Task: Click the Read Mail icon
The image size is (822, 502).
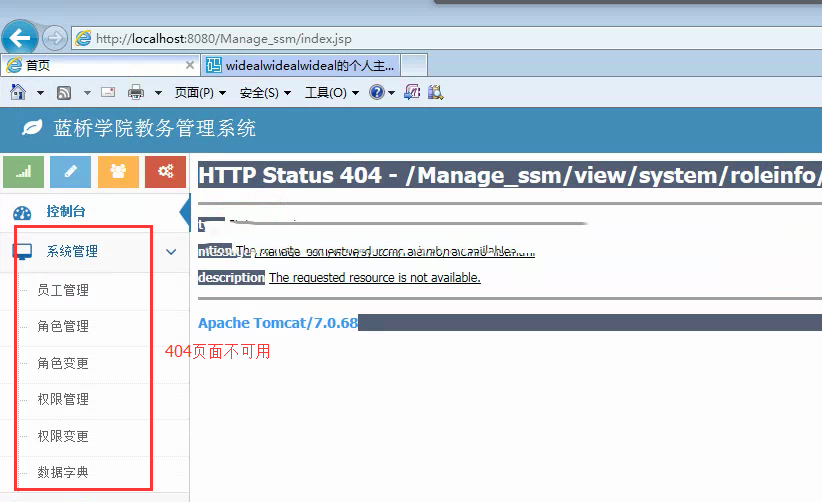Action: tap(108, 93)
